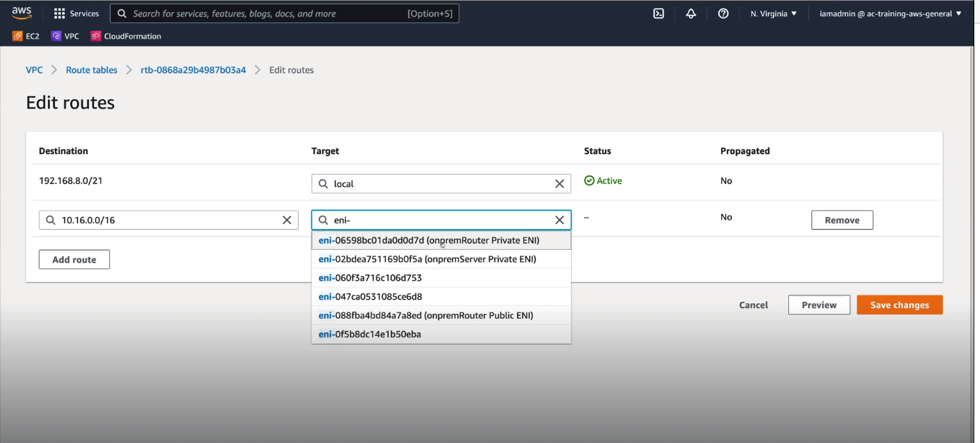Open the notifications bell

click(690, 13)
